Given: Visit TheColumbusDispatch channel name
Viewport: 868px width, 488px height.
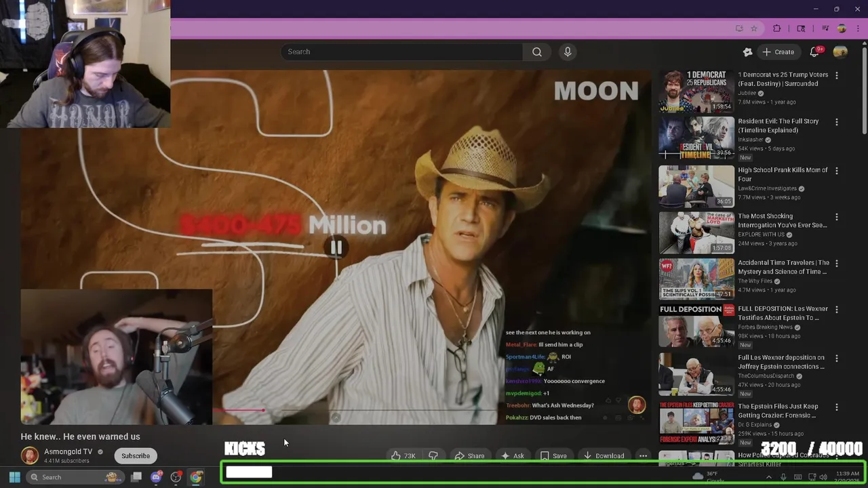Looking at the screenshot, I should [766, 375].
